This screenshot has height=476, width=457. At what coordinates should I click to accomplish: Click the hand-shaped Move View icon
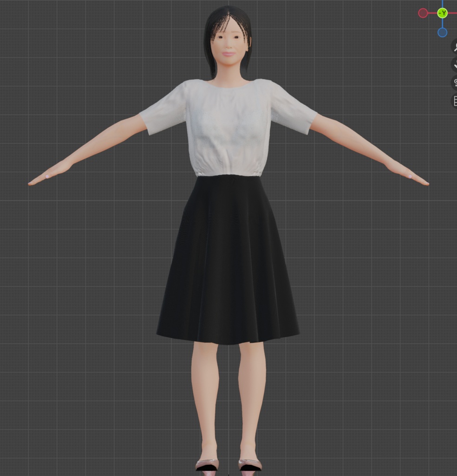pos(455,64)
